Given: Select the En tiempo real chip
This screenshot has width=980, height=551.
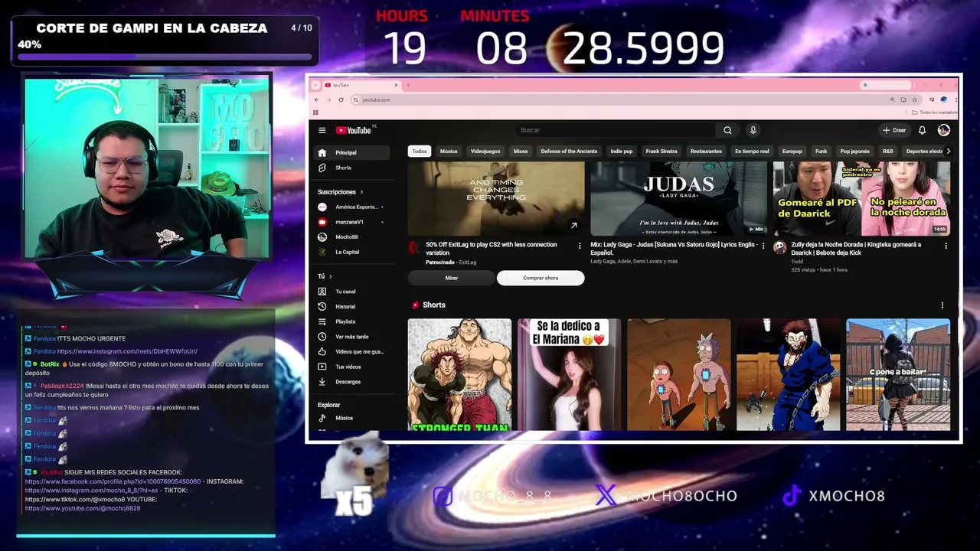Looking at the screenshot, I should click(752, 152).
